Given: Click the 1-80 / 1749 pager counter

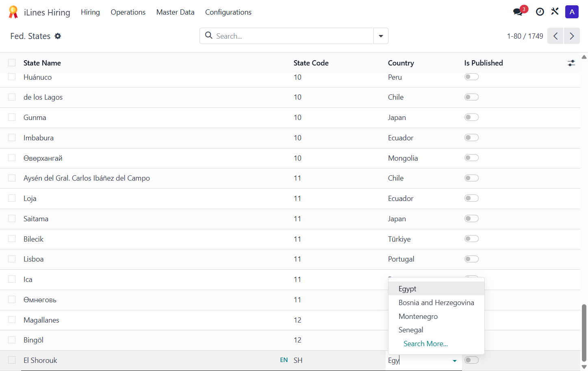Looking at the screenshot, I should [x=525, y=36].
